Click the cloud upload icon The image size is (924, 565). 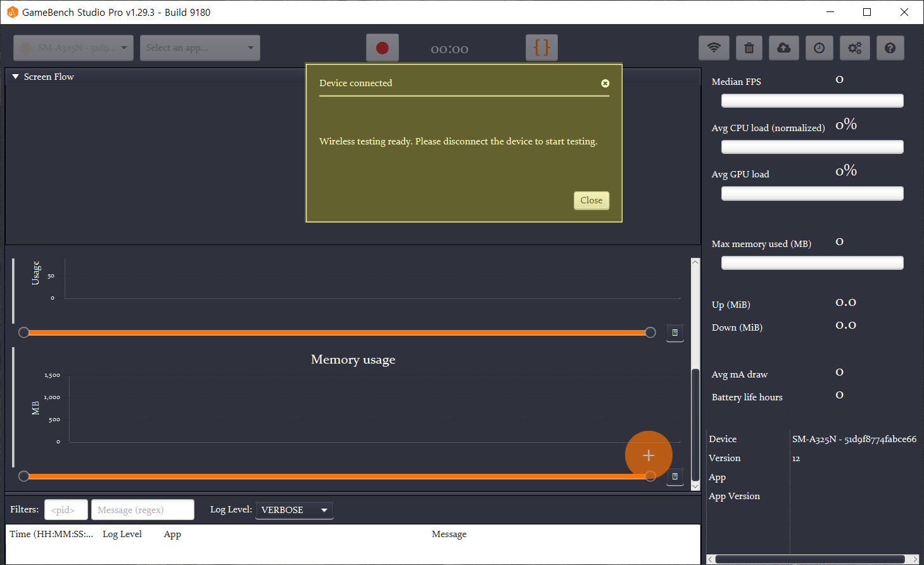click(x=784, y=48)
